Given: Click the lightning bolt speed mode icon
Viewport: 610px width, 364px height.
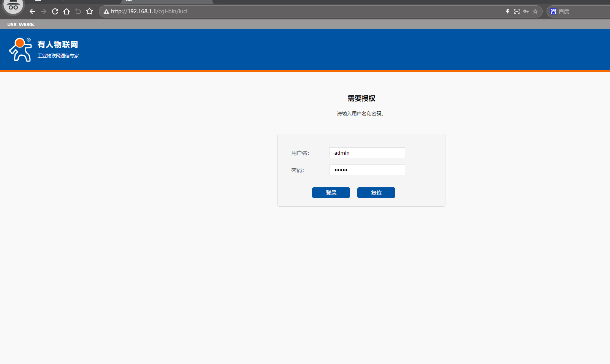Looking at the screenshot, I should pos(508,11).
